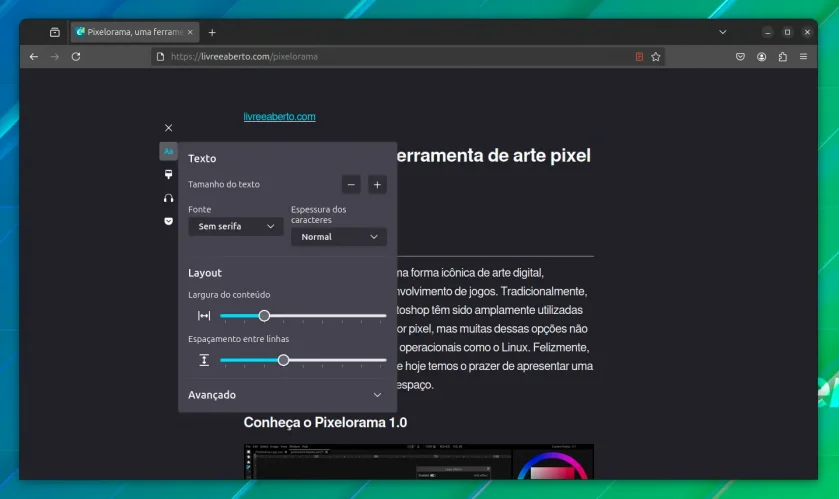This screenshot has width=840, height=499.
Task: Increase text size with plus button
Action: click(377, 184)
